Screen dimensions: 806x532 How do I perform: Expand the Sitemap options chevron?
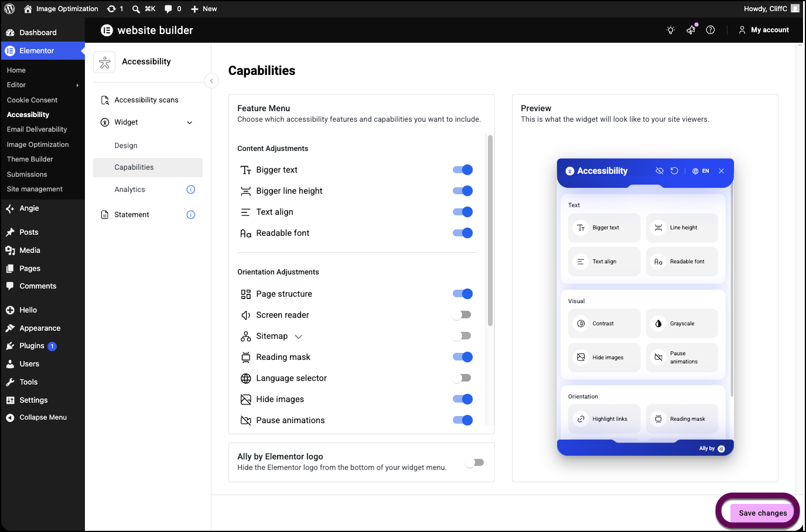299,337
